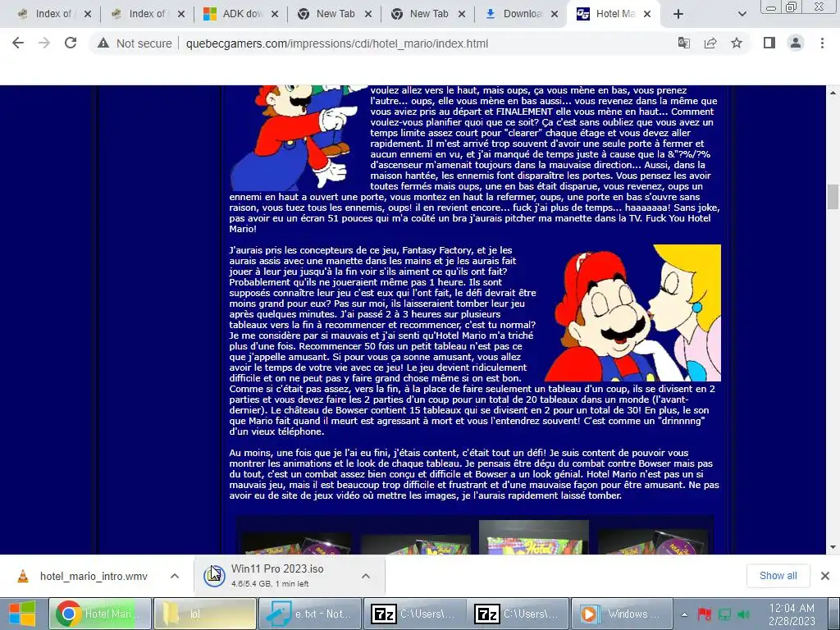Open the third Hotel game thumbnail

point(533,536)
